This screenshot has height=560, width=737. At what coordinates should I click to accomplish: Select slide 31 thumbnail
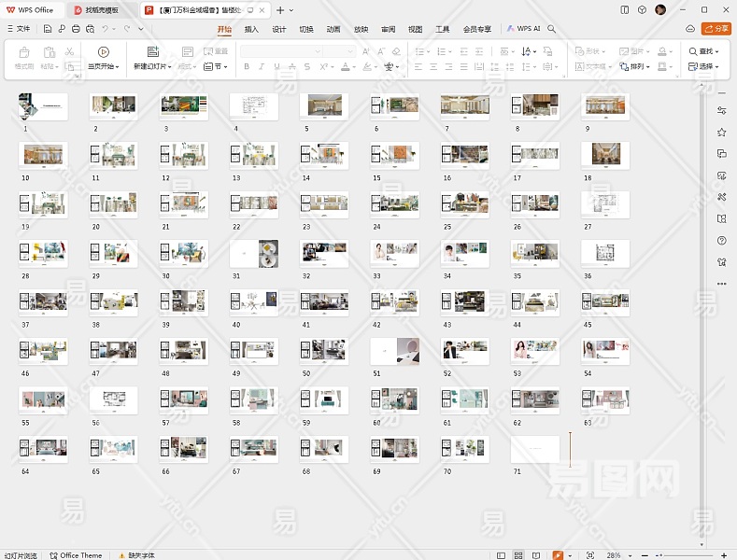tap(253, 253)
